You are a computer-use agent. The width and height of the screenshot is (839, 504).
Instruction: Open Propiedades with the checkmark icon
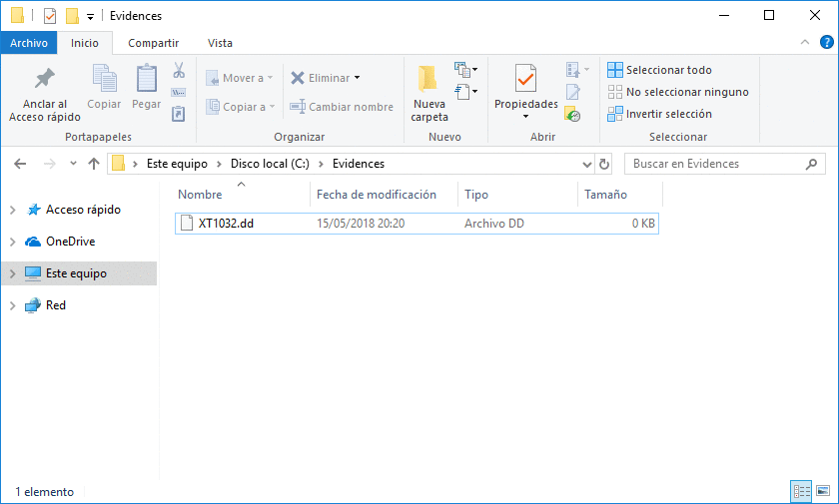tap(525, 79)
